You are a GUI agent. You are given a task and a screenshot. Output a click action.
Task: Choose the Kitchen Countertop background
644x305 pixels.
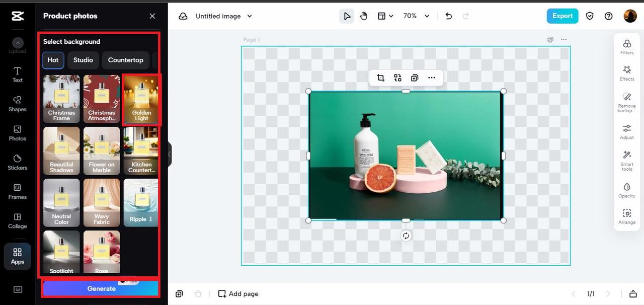click(x=141, y=150)
